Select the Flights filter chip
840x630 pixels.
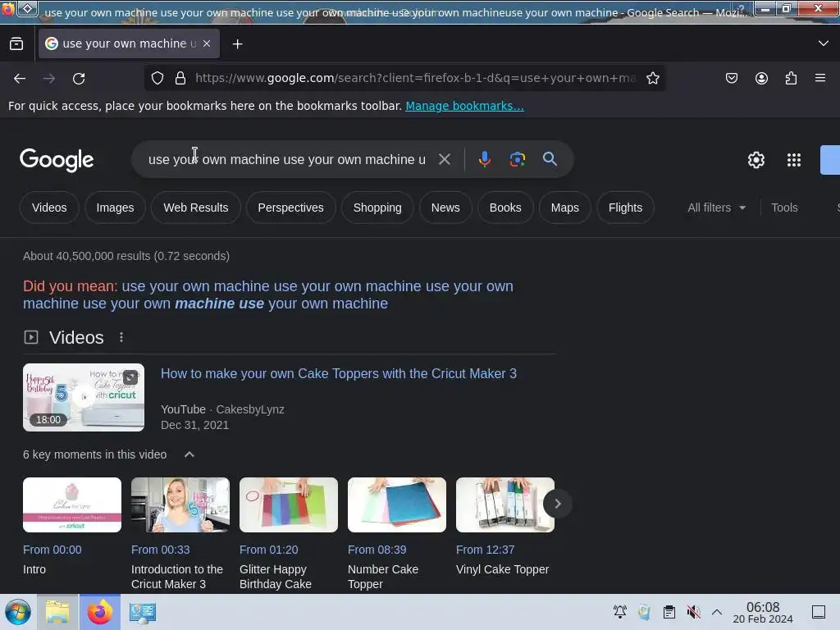click(625, 208)
